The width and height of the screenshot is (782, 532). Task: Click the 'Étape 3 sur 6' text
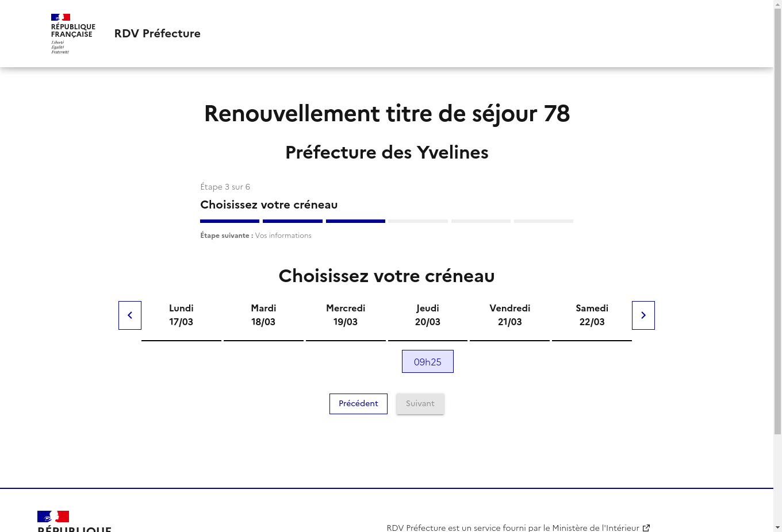tap(225, 187)
